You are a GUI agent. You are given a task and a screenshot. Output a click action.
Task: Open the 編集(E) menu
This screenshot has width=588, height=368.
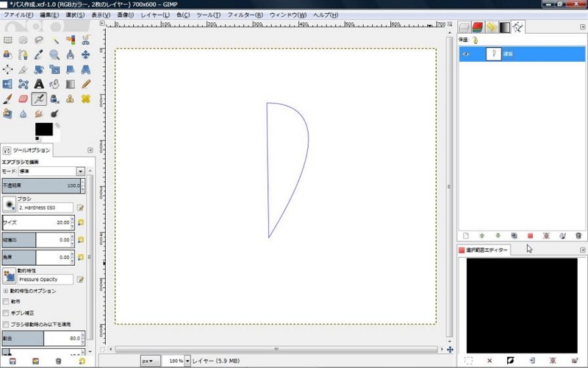(49, 15)
